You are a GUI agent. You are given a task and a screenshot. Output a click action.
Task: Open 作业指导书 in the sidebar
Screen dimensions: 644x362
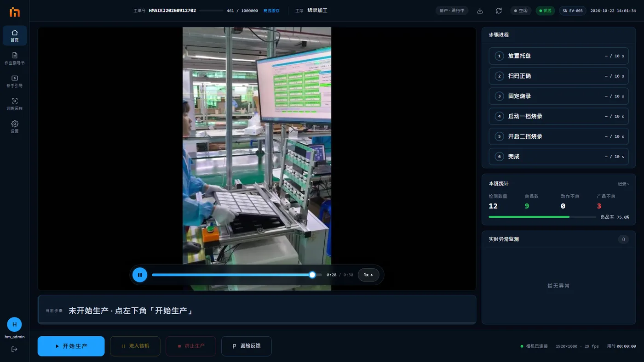(x=15, y=58)
